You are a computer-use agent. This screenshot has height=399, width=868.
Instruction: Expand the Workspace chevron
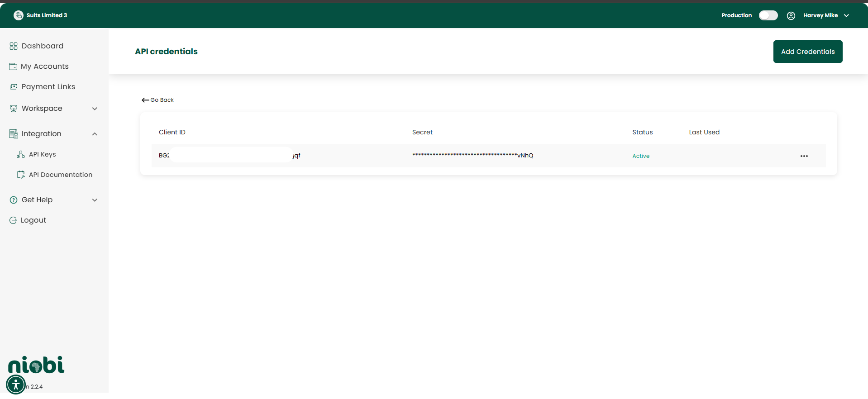click(95, 109)
